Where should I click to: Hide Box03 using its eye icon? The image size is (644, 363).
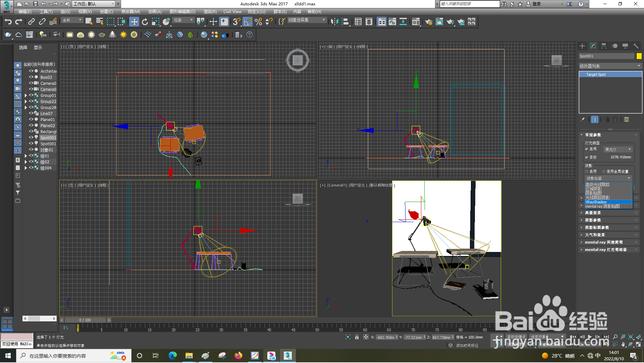click(x=31, y=77)
